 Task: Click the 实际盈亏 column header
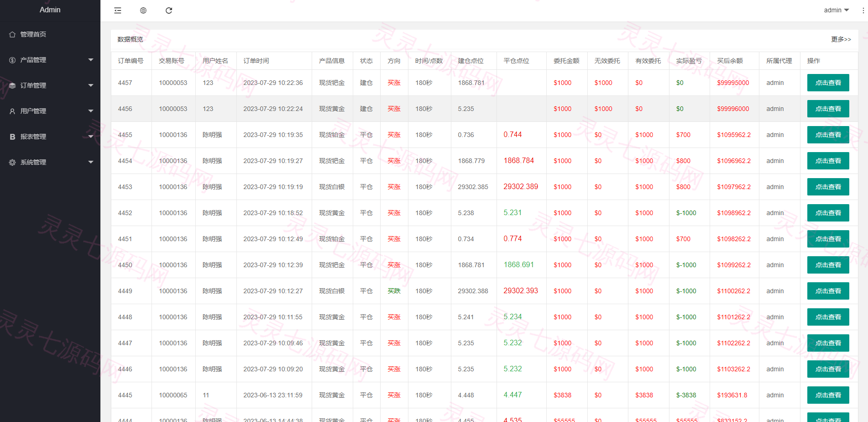tap(689, 61)
